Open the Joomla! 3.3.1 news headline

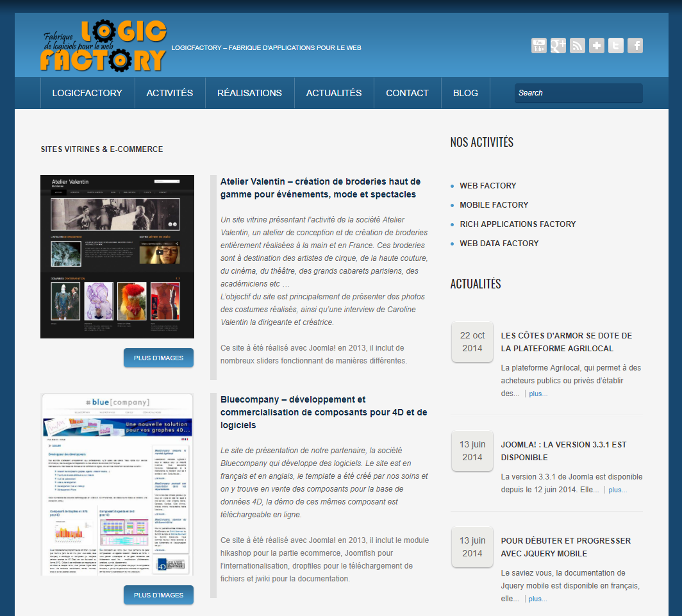coord(563,451)
